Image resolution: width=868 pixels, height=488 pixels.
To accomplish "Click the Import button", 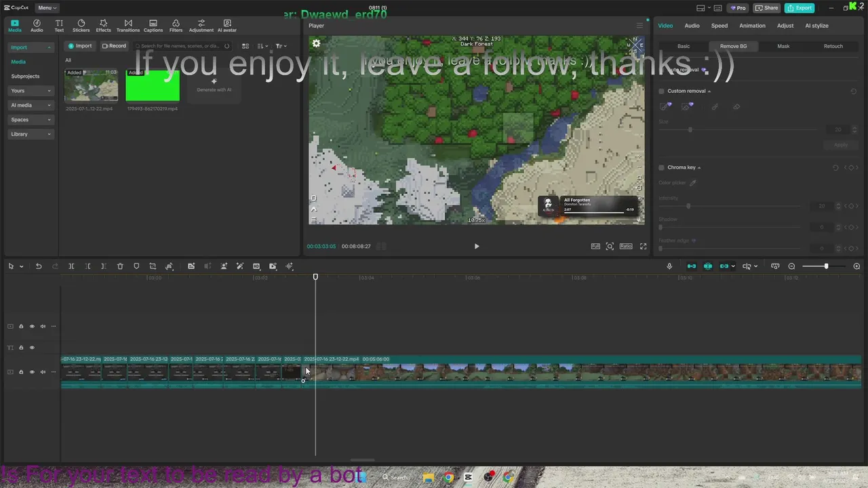I will tap(79, 46).
